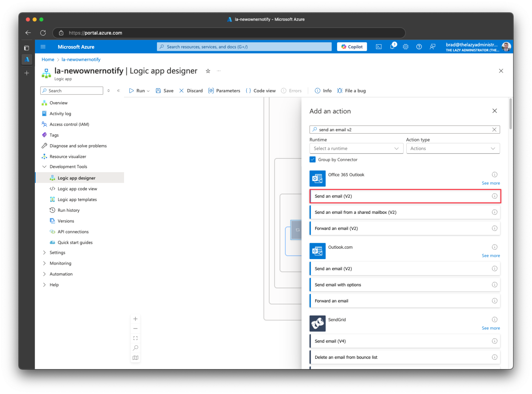The width and height of the screenshot is (532, 394).
Task: Show info for Send an email from a shared mailbox (V2)
Action: (x=495, y=212)
